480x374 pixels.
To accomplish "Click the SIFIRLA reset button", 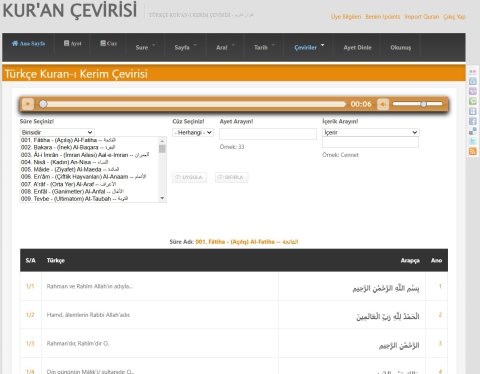I will point(231,177).
